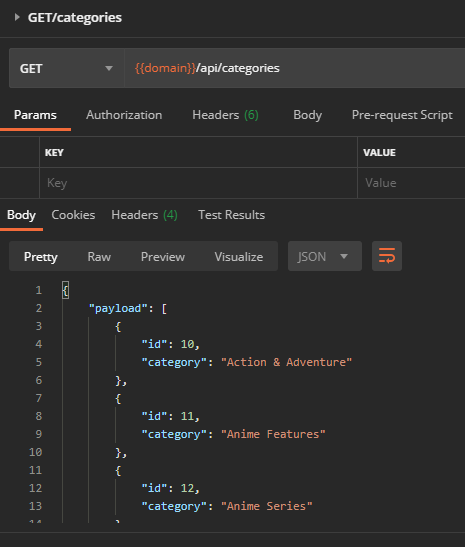Select the Params tab

[x=35, y=115]
